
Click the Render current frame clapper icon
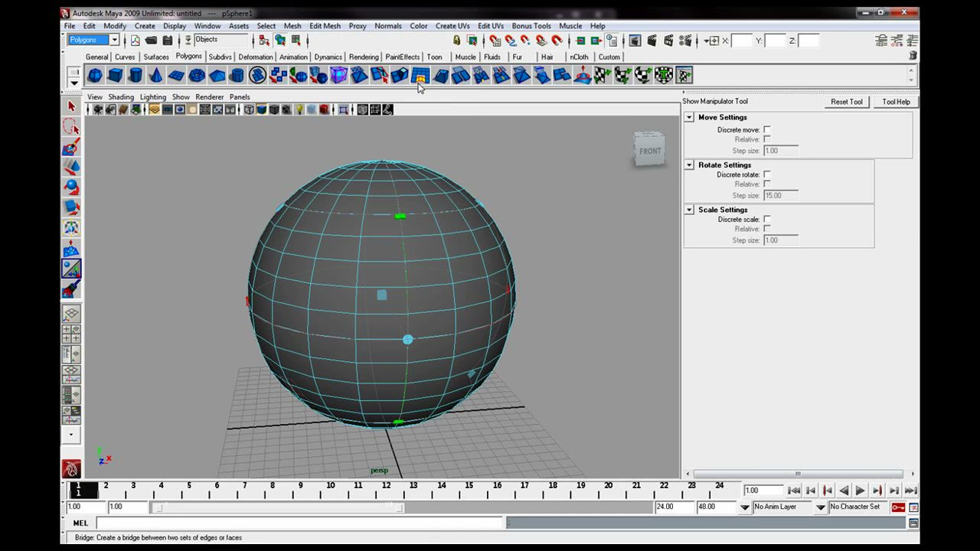coord(652,40)
